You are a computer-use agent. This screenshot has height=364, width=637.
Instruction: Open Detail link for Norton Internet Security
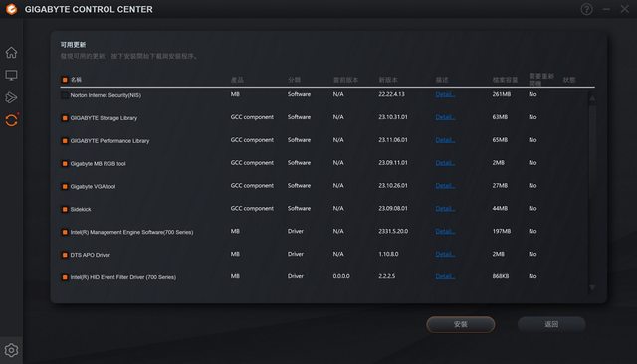(x=445, y=94)
